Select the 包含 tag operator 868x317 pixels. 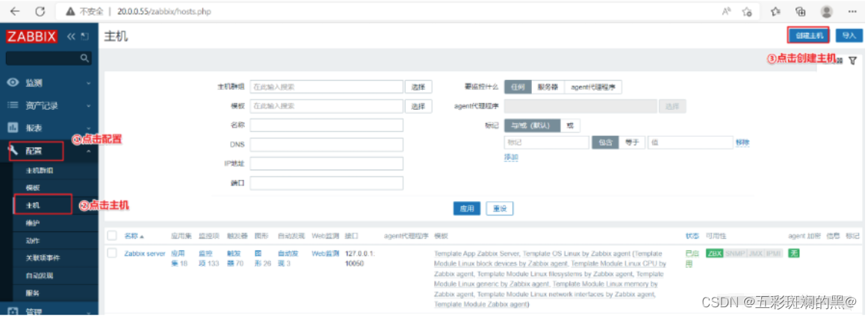(x=605, y=143)
